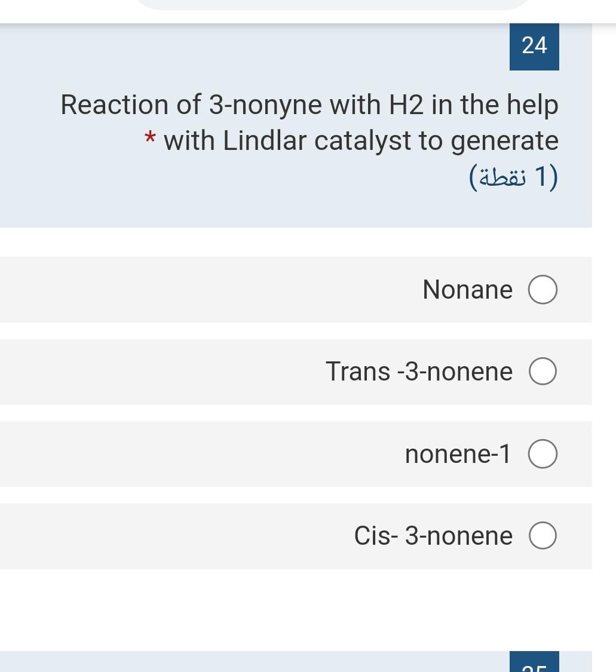Click the question 25 number badge
The image size is (616, 672).
coord(534,663)
